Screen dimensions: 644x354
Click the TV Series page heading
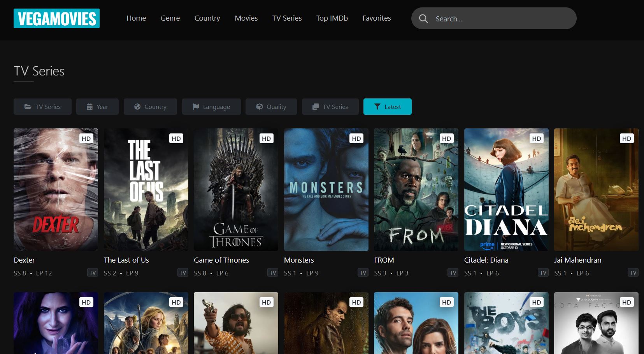(x=39, y=71)
